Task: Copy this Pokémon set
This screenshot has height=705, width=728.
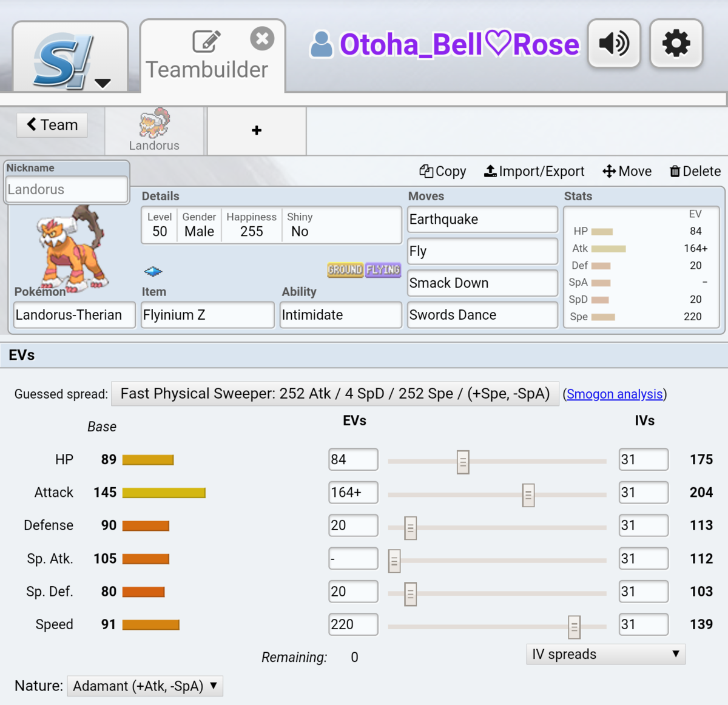Action: point(443,172)
